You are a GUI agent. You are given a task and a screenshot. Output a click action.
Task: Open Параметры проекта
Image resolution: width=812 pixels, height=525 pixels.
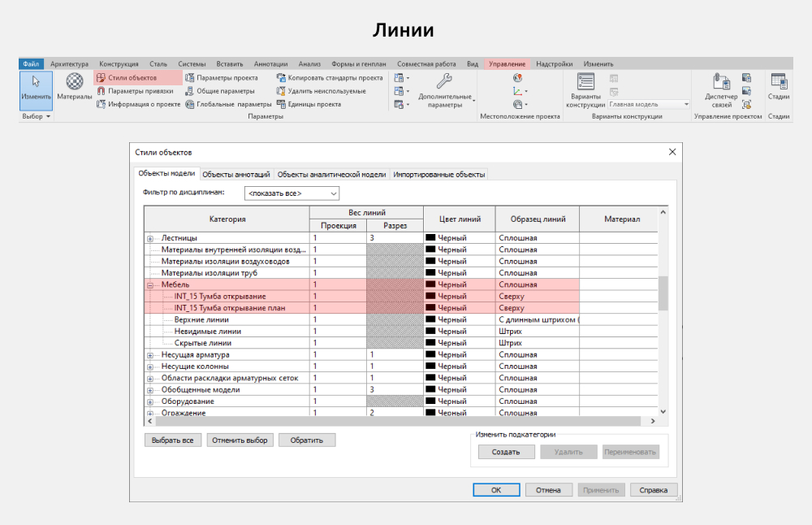[222, 78]
